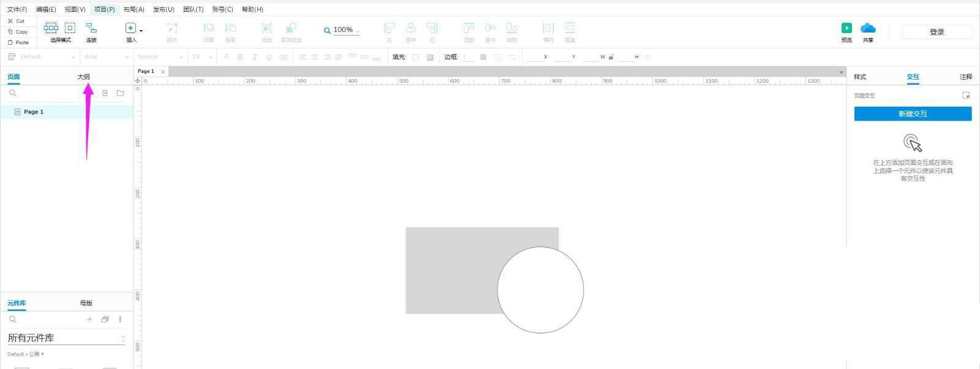Viewport: 980px width, 369px height.
Task: Click the 登录 login button
Action: tap(937, 32)
